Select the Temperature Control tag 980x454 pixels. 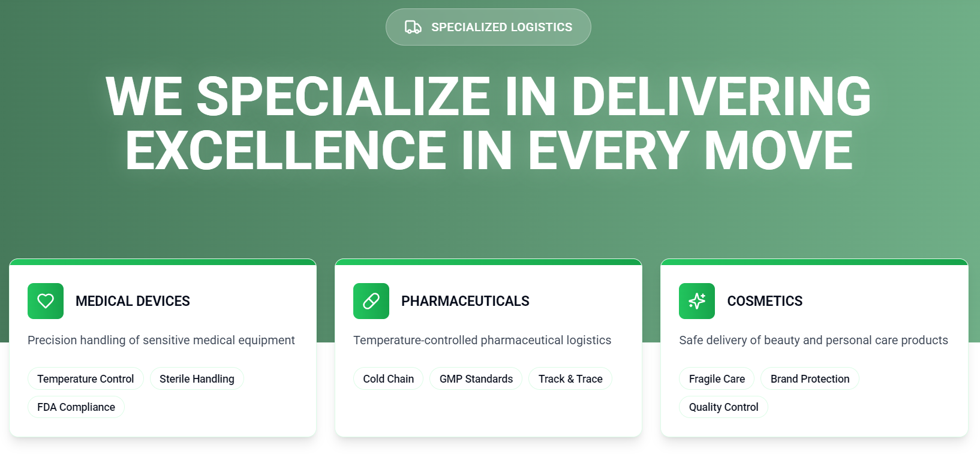(x=86, y=379)
